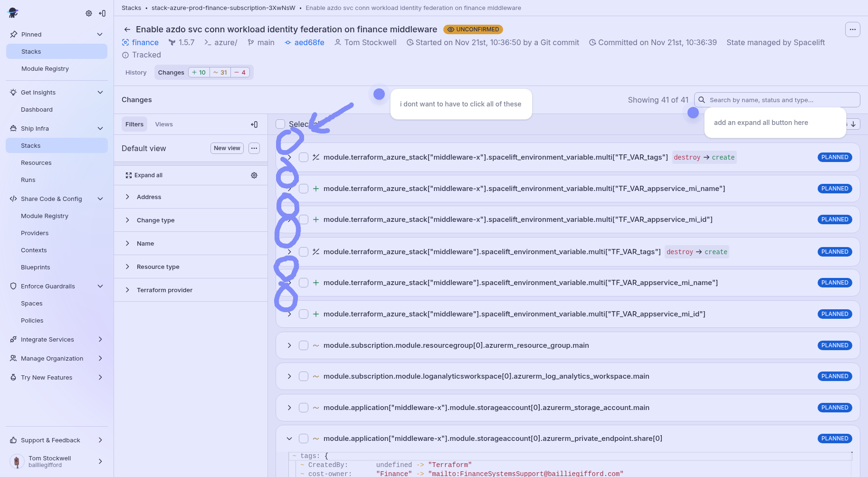Viewport: 868px width, 477px height.
Task: Check the azurerm_log_analytics_workspace.main checkbox
Action: pos(304,376)
